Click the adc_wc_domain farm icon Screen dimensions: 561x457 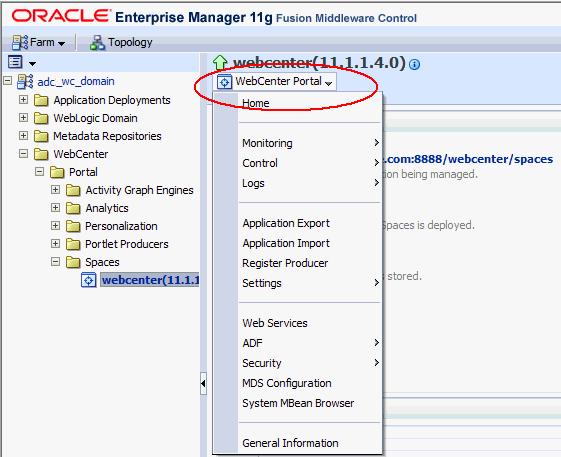click(x=25, y=81)
